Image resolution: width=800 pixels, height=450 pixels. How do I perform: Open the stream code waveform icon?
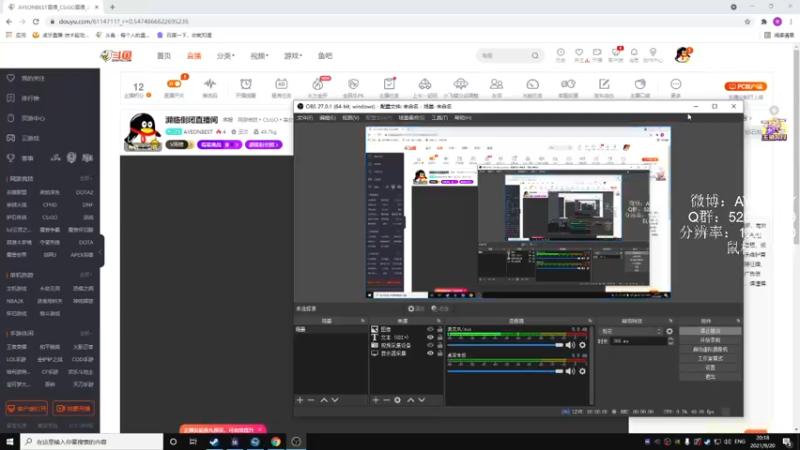point(210,84)
